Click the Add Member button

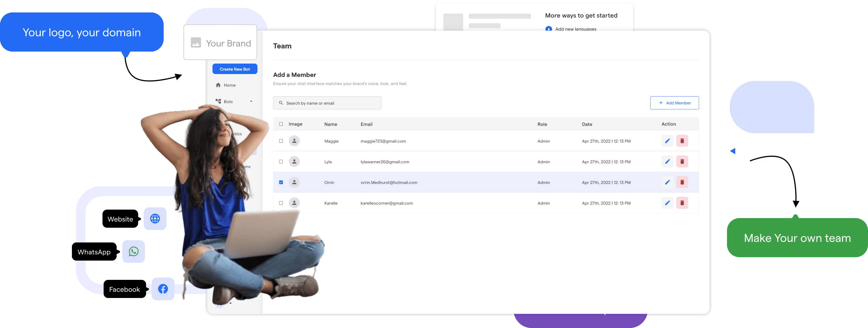(x=674, y=103)
